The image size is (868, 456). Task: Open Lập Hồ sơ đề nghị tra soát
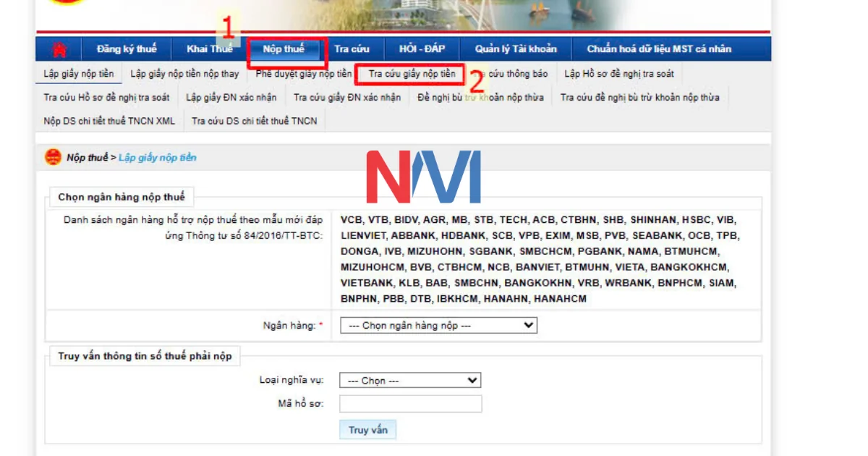(618, 74)
